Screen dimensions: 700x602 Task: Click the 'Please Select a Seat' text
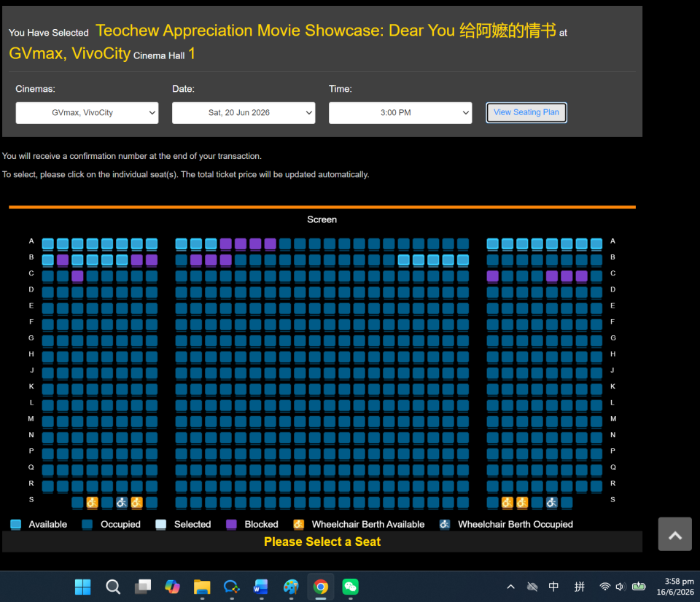click(322, 542)
